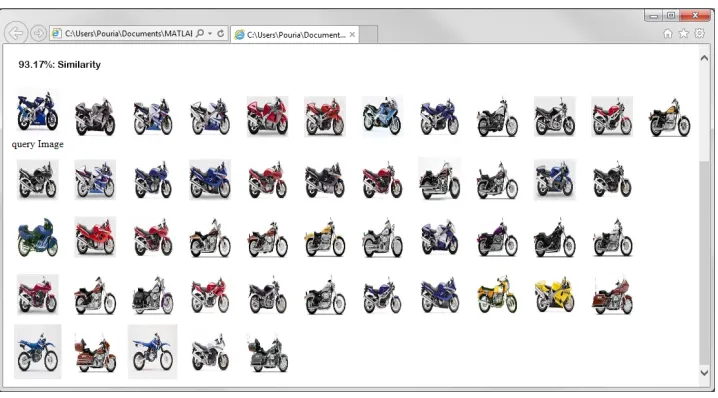Select the yellow-tank cruiser in row three
The height and width of the screenshot is (398, 718).
(325, 238)
